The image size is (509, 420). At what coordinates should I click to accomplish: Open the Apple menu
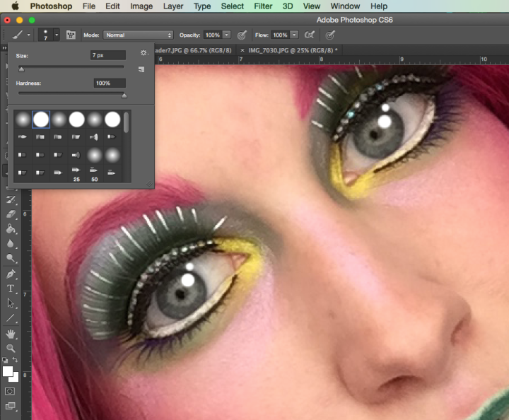coord(15,6)
